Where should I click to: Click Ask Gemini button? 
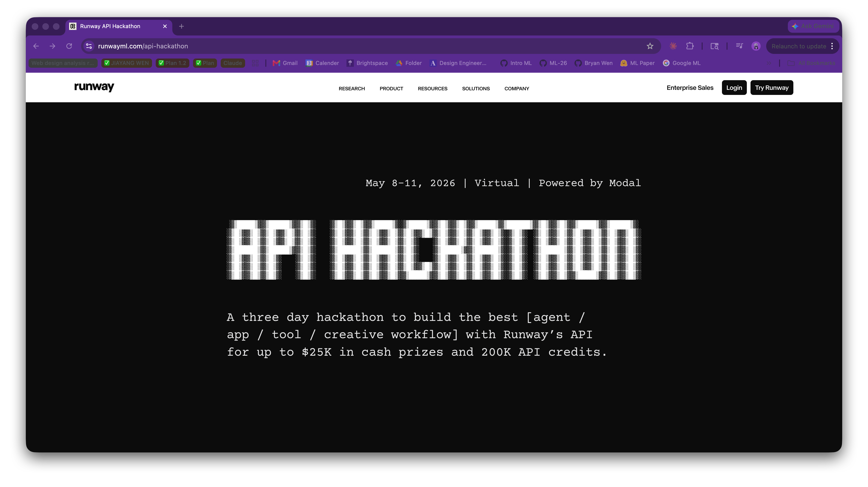pos(813,26)
